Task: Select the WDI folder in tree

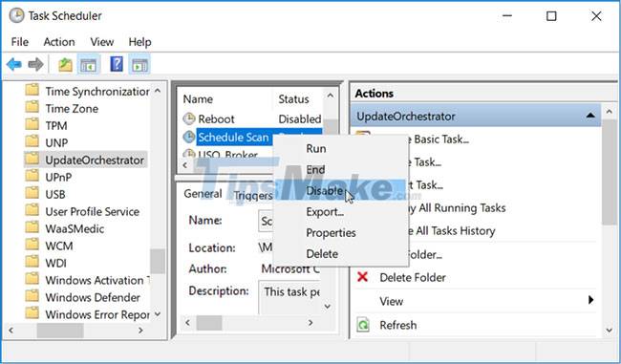Action: point(55,263)
